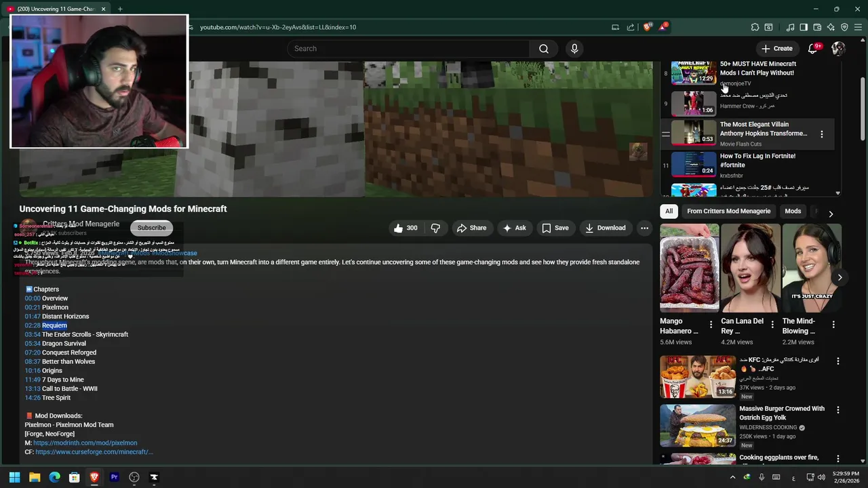This screenshot has width=868, height=488.
Task: Save the video to a playlist
Action: 555,228
